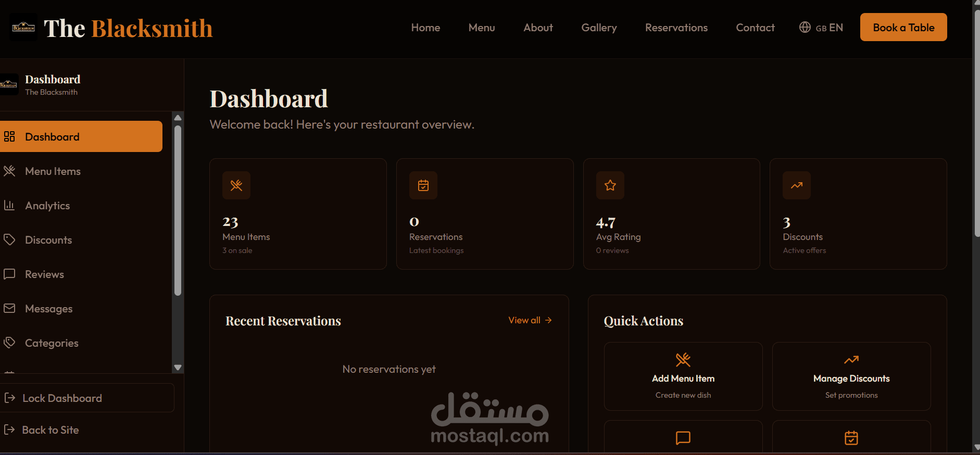Click the 'No reservations yet' message

pyautogui.click(x=389, y=369)
